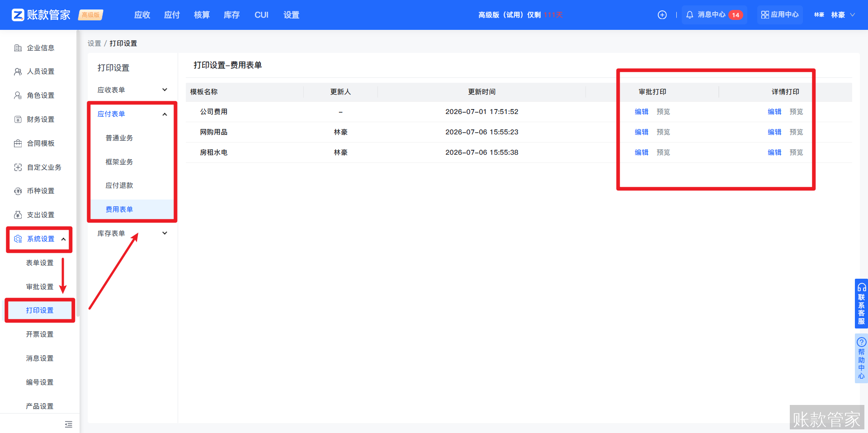868x433 pixels.
Task: Open the 库存 top menu
Action: [231, 15]
